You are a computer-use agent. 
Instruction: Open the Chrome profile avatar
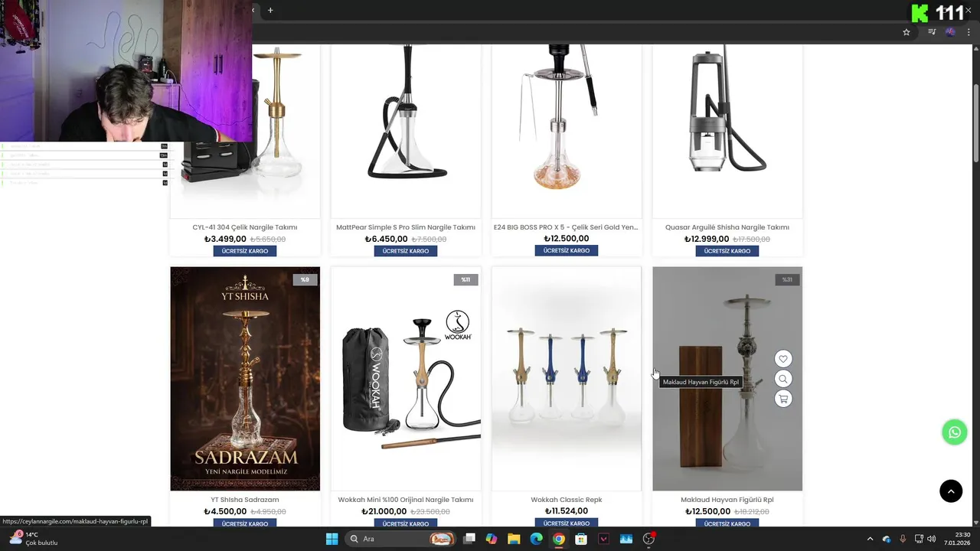[950, 32]
